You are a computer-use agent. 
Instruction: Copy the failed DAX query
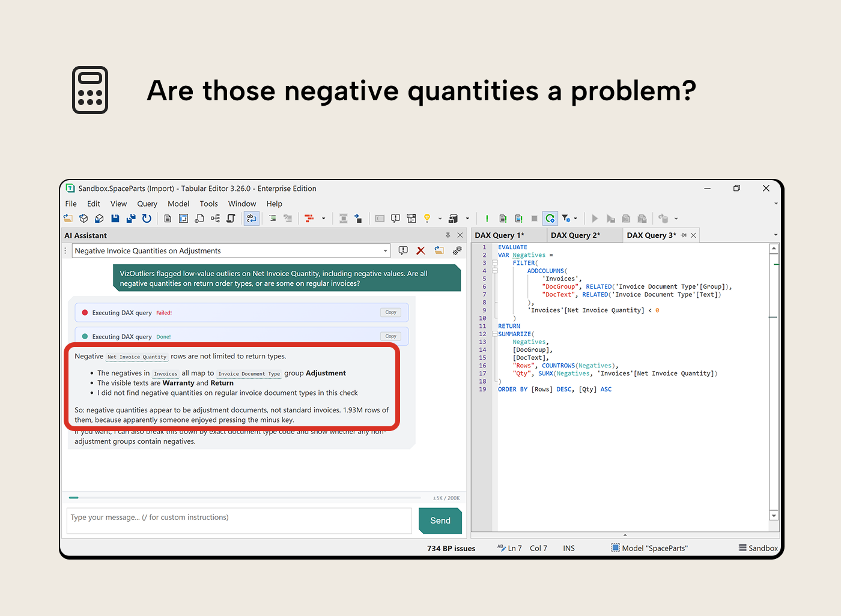[390, 312]
